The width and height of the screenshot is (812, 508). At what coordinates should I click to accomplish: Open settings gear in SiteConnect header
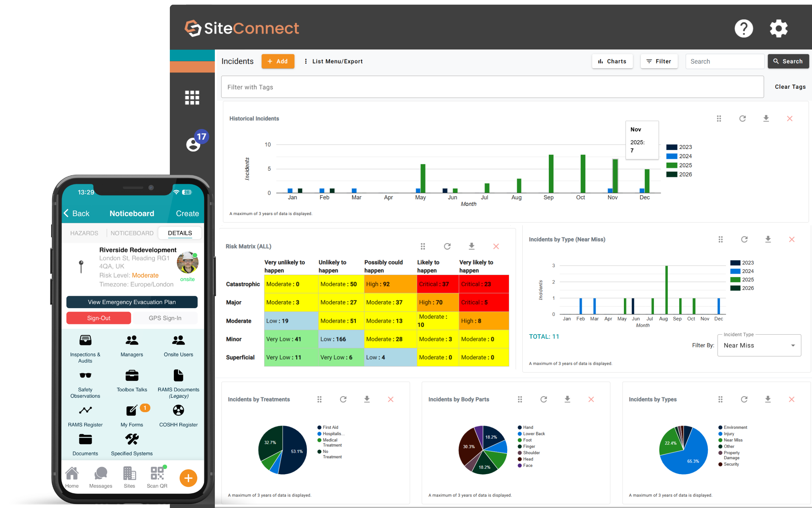pyautogui.click(x=779, y=28)
